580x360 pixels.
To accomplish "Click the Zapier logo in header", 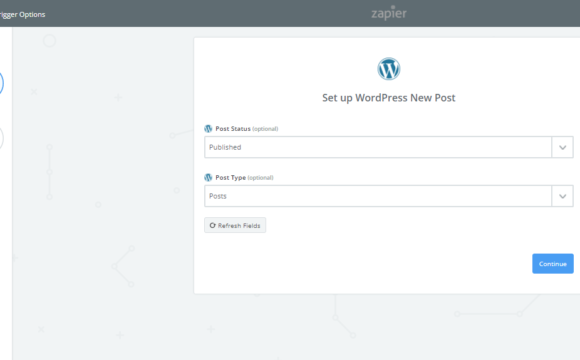I will 389,13.
